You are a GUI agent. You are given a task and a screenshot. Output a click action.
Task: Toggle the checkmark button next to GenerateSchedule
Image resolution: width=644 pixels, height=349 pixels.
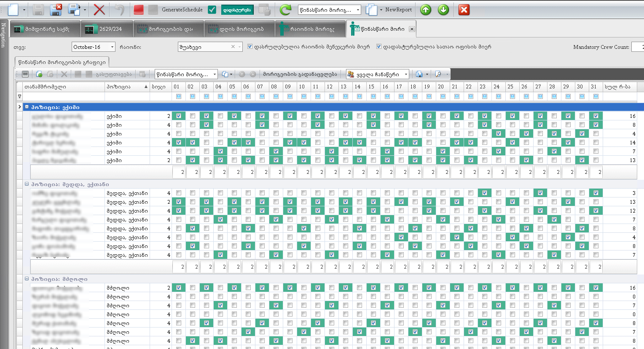(212, 10)
